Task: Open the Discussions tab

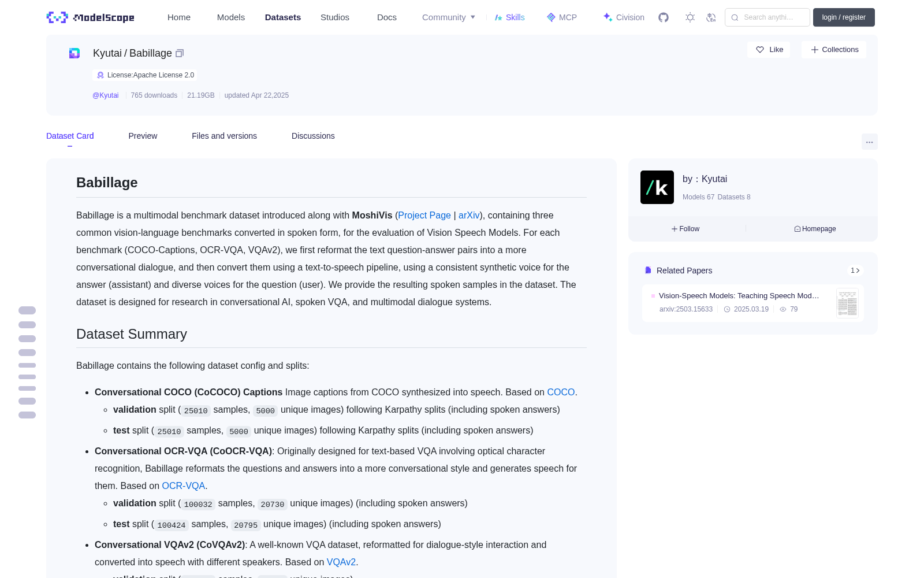Action: coord(313,136)
